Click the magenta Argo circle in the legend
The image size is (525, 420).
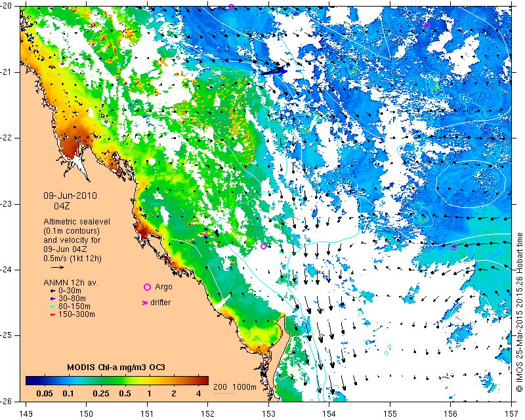coord(147,287)
